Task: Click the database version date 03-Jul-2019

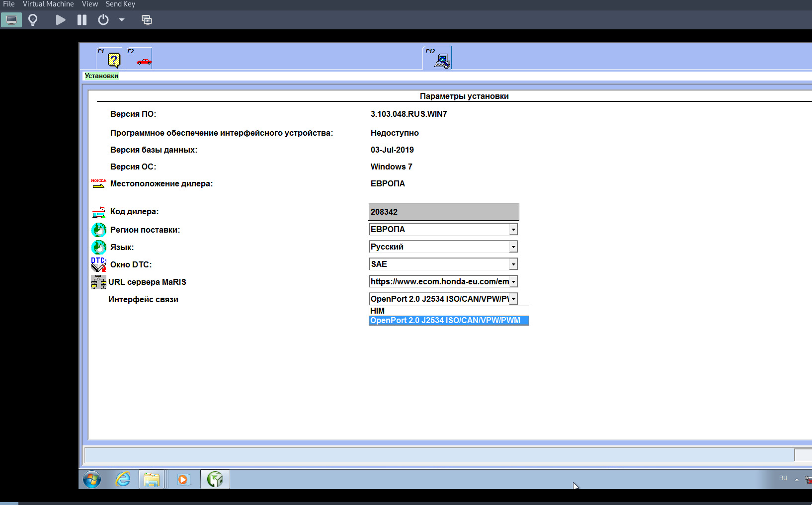Action: [x=392, y=150]
